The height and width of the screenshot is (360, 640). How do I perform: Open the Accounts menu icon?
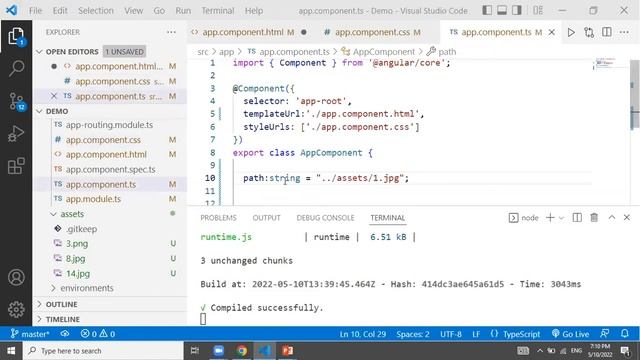(x=16, y=278)
